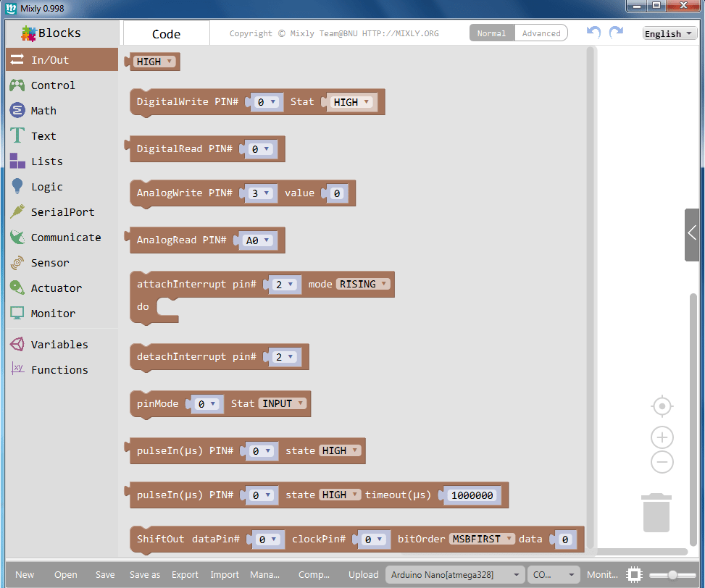Select the Communicate category
705x588 pixels.
pyautogui.click(x=62, y=238)
